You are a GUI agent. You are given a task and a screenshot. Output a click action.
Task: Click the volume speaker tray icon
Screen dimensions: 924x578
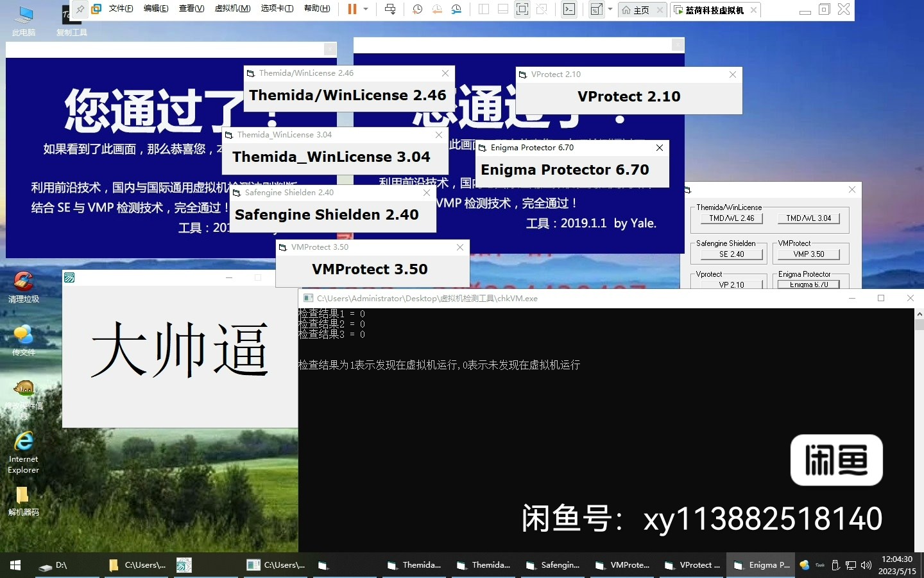tap(866, 565)
